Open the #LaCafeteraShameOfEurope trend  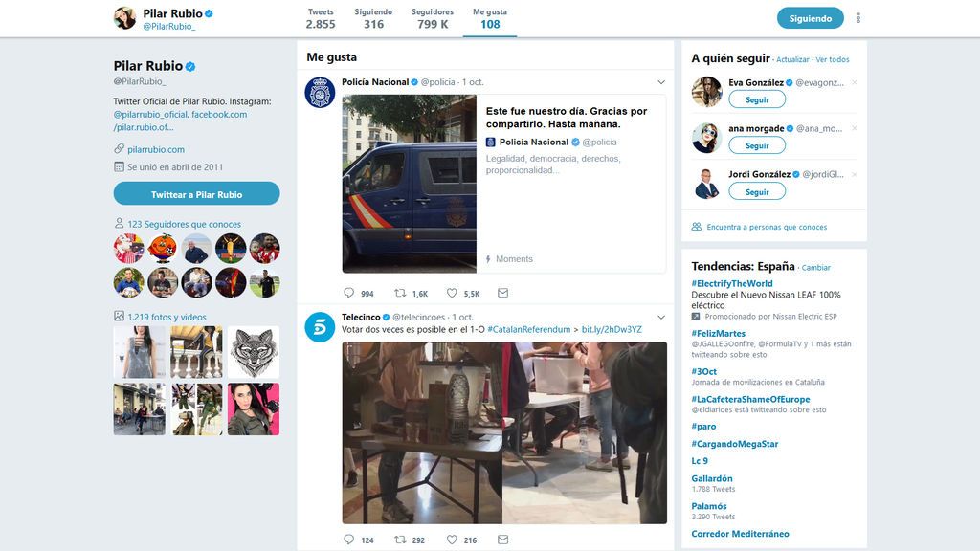pyautogui.click(x=750, y=399)
